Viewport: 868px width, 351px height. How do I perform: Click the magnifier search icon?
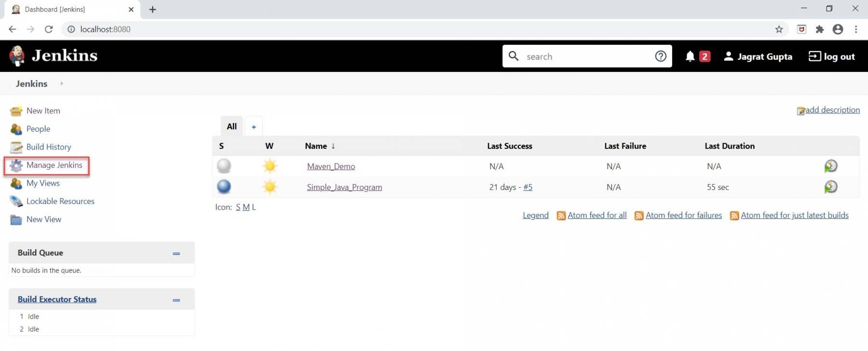[514, 56]
